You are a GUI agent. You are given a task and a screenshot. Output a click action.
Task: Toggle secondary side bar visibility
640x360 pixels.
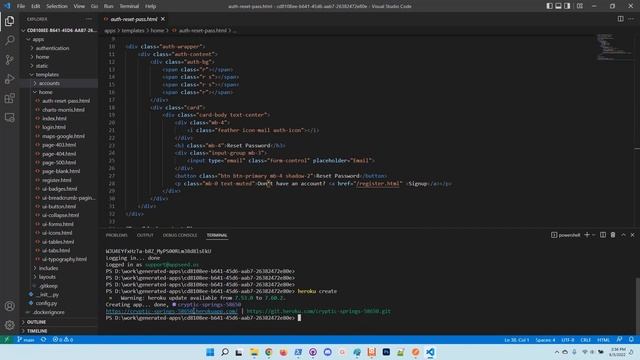pyautogui.click(x=567, y=6)
